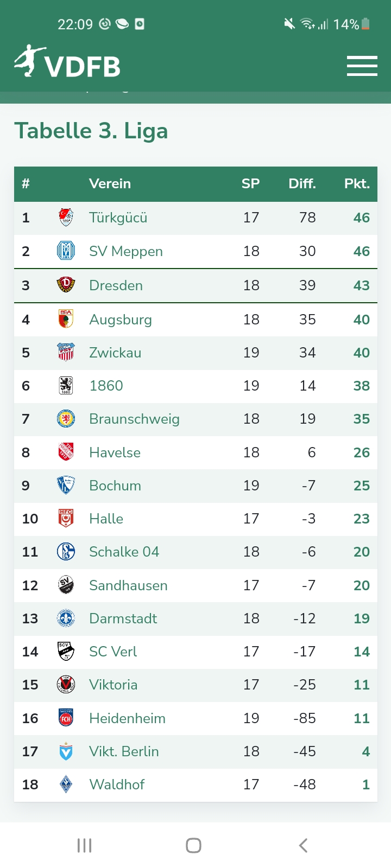Select the Havelse team name
Screen dimensions: 391x868
115,452
